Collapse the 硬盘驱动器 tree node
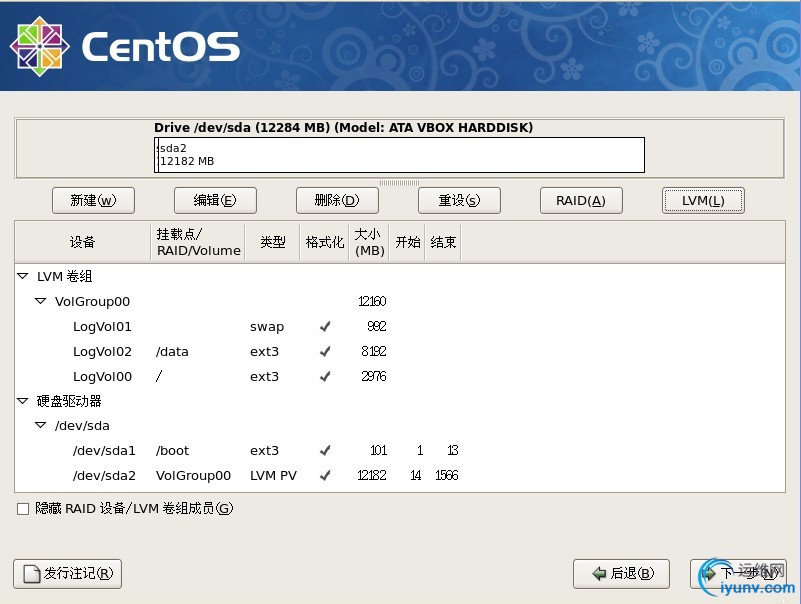Screen dimensions: 801x604 (22, 401)
